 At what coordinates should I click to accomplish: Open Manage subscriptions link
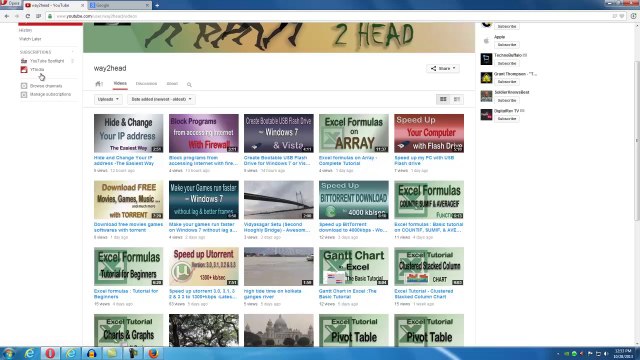pos(50,94)
